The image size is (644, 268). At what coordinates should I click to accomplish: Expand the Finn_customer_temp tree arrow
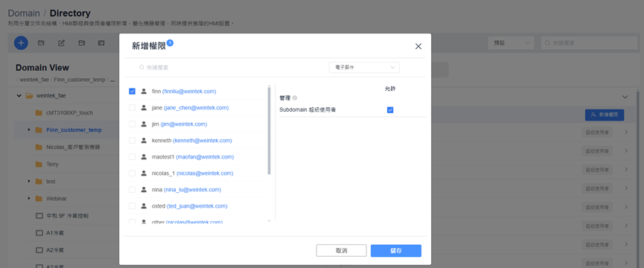click(29, 130)
